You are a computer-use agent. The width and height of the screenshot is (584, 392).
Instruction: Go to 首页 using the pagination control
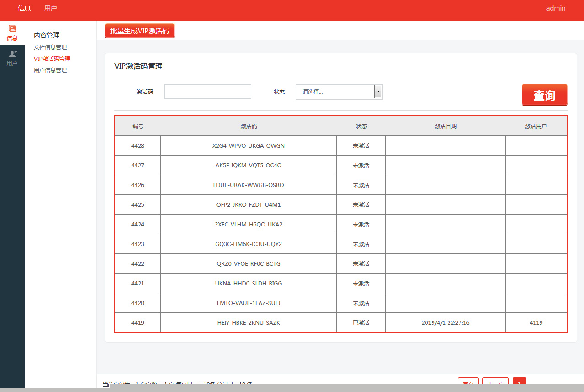click(x=468, y=383)
